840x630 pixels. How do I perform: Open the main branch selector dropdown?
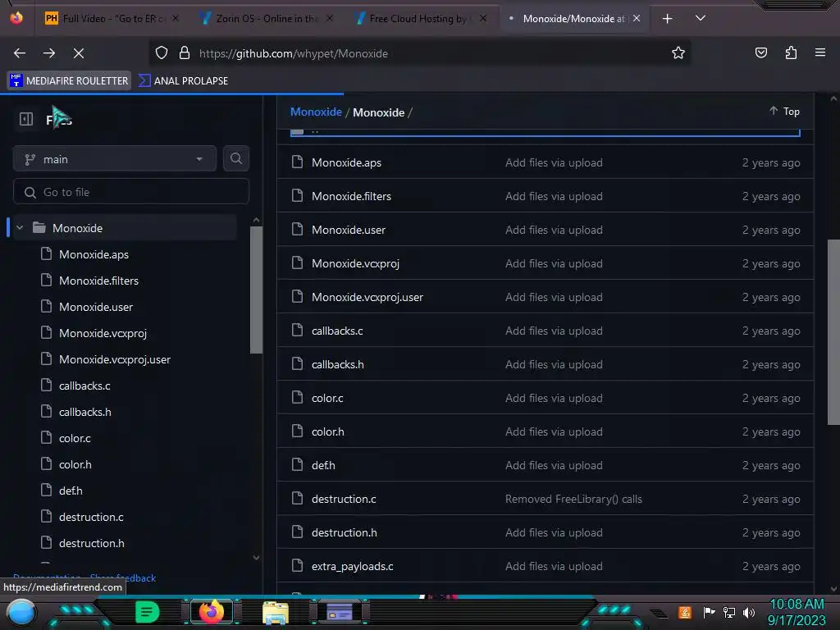click(115, 159)
